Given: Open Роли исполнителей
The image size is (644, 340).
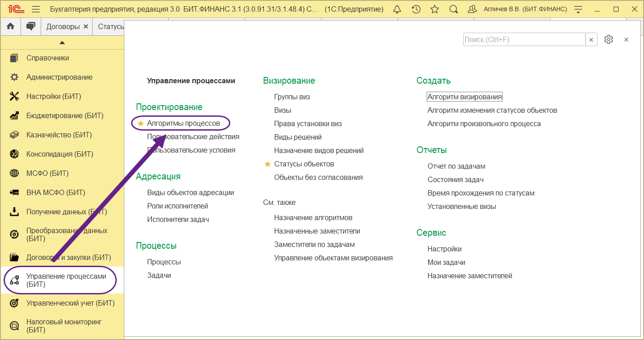Looking at the screenshot, I should pos(178,206).
